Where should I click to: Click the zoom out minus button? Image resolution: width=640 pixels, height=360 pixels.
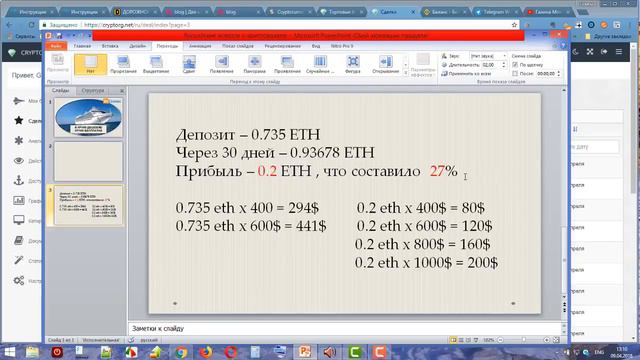pyautogui.click(x=500, y=340)
